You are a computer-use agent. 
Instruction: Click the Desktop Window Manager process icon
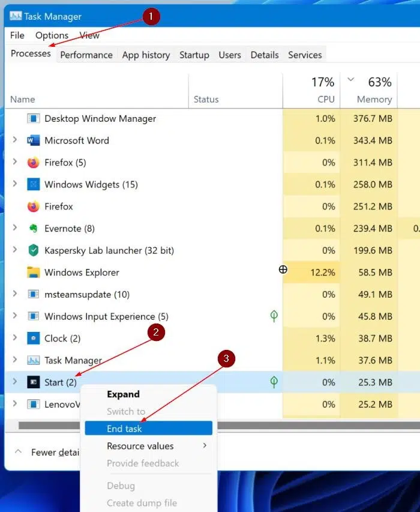coord(33,118)
